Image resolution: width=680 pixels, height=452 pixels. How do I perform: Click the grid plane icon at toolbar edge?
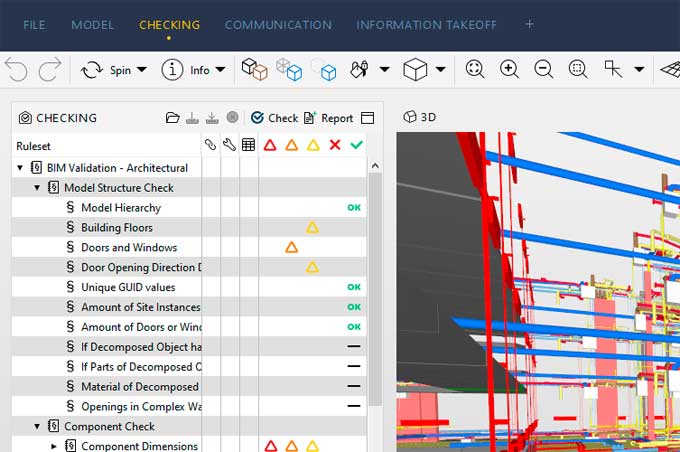670,70
